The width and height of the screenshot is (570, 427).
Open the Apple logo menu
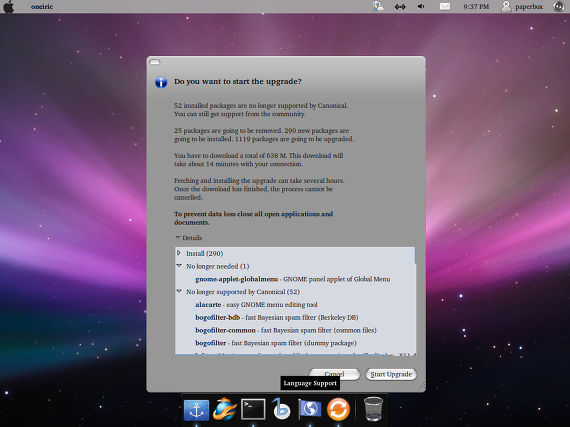pos(8,7)
